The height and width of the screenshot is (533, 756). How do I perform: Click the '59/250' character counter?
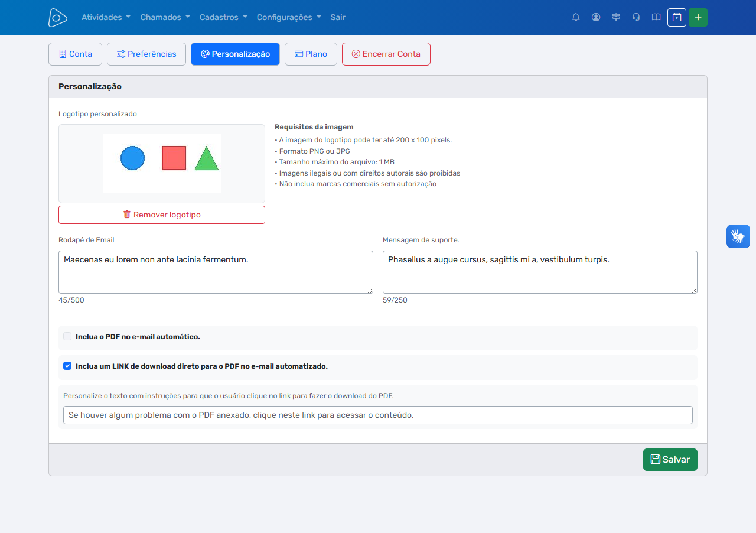395,300
